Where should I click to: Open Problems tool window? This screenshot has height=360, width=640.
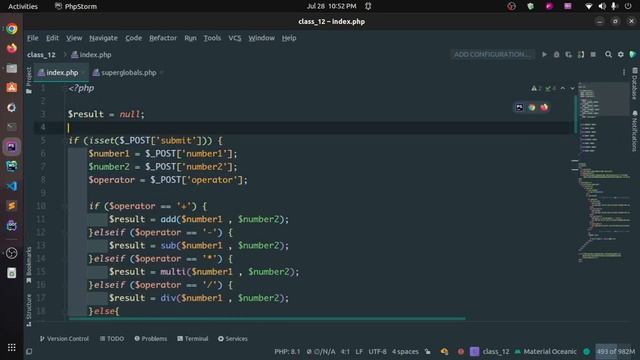[151, 339]
